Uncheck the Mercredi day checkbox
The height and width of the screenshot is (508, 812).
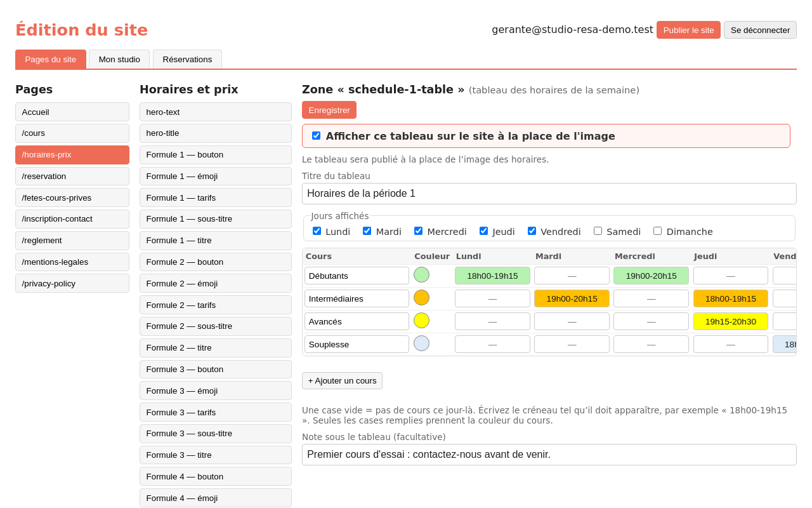click(x=418, y=231)
